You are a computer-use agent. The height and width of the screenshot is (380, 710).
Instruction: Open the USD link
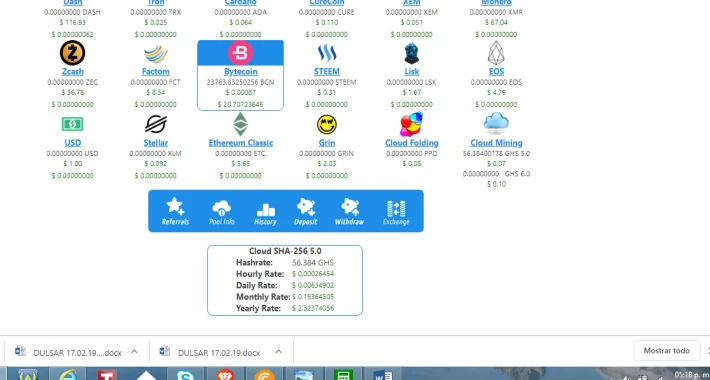(72, 143)
